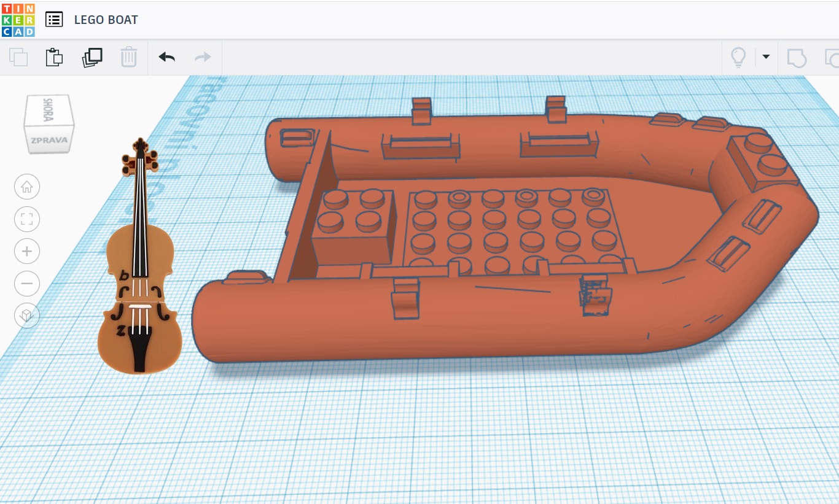Viewport: 839px width, 504px height.
Task: Zoom in with the plus button
Action: [27, 251]
